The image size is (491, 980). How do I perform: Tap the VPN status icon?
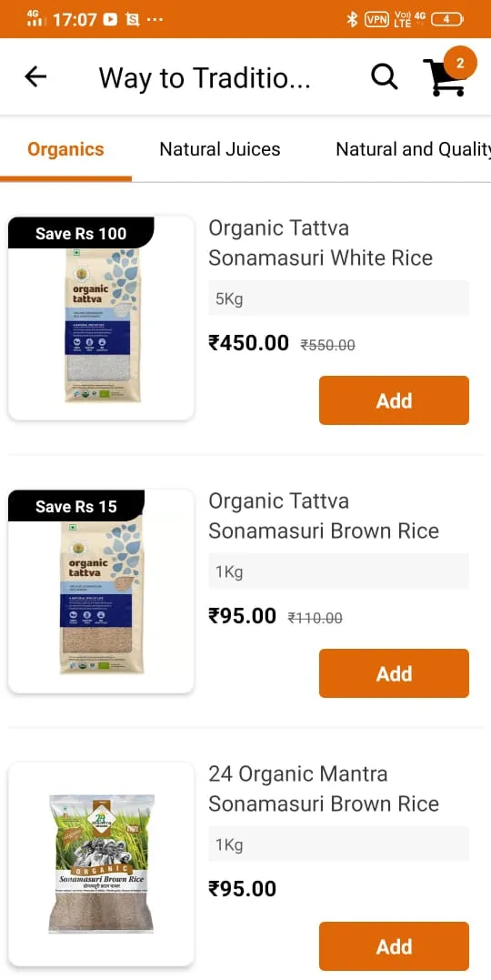[x=376, y=19]
